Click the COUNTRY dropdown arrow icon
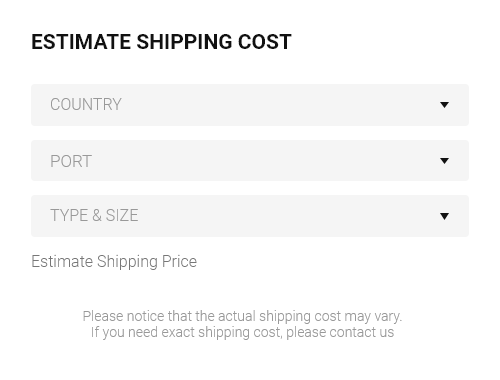Viewport: 500px width, 380px height. pos(444,105)
